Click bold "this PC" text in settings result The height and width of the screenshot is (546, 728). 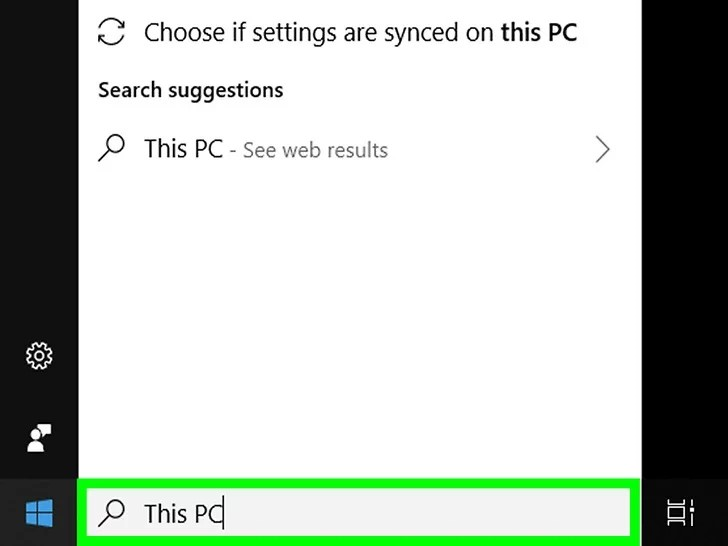(x=539, y=32)
